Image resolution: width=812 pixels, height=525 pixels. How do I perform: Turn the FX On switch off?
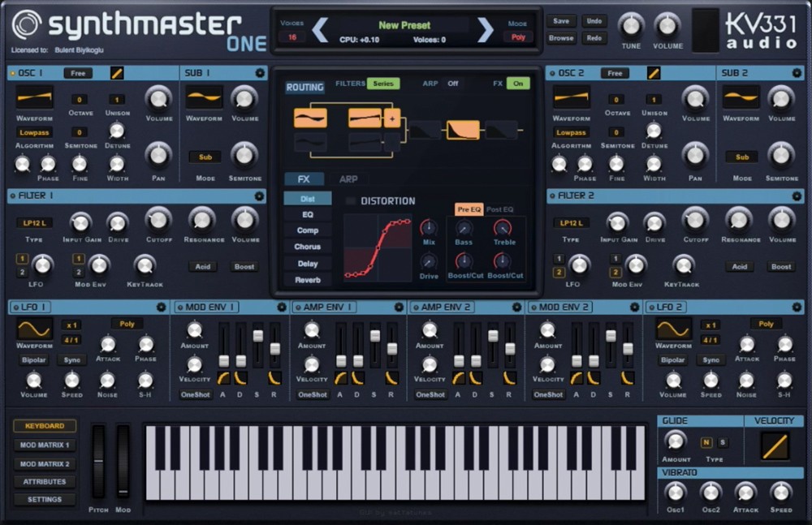518,84
